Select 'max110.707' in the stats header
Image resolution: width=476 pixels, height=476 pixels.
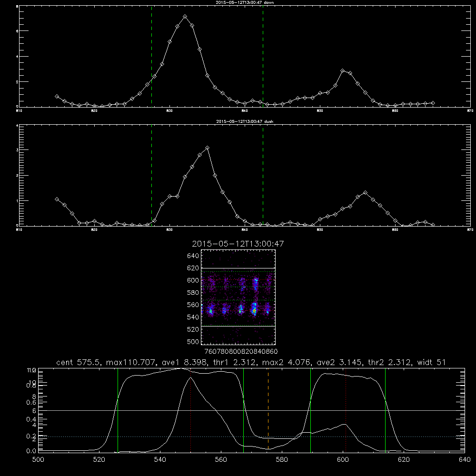(130, 362)
